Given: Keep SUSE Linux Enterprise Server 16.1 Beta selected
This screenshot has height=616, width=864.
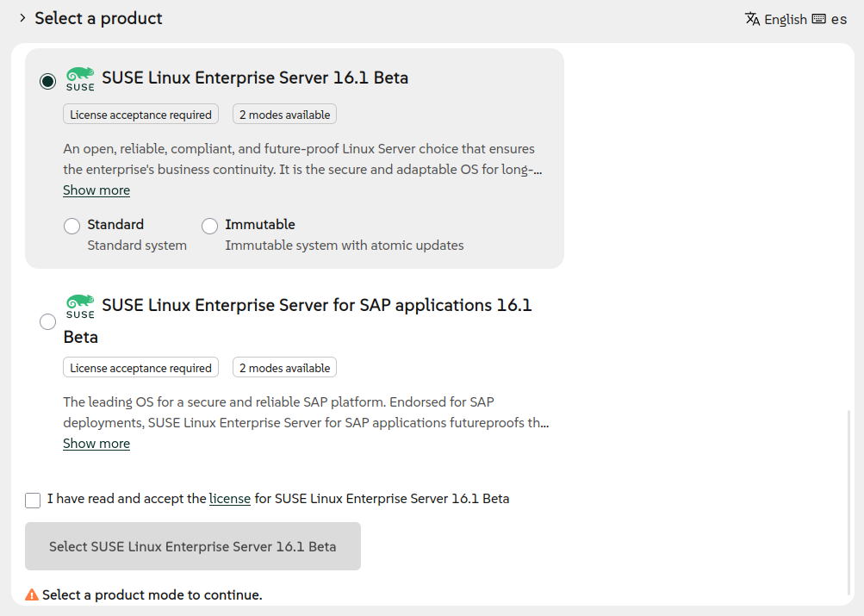Looking at the screenshot, I should [x=48, y=80].
